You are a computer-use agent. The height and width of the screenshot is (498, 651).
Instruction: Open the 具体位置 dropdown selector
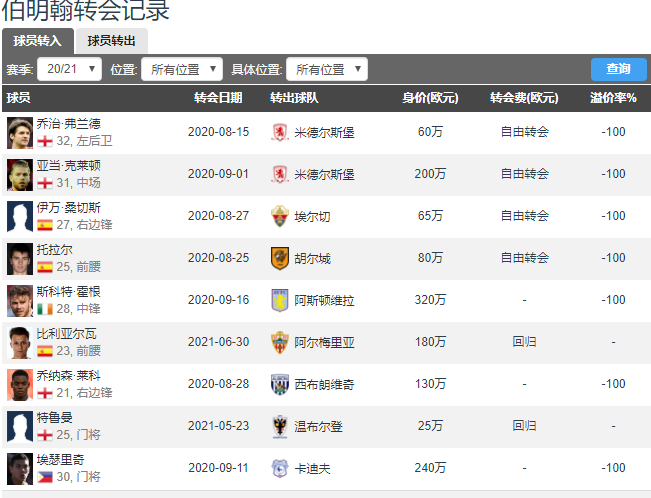(326, 69)
